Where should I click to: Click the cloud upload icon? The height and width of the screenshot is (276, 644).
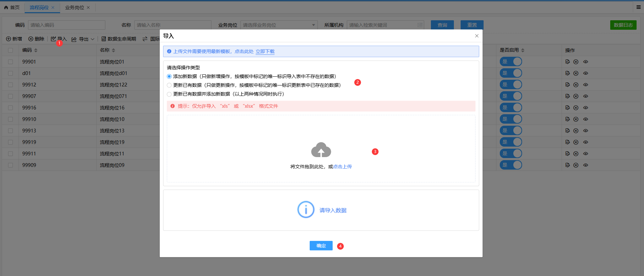pyautogui.click(x=321, y=150)
